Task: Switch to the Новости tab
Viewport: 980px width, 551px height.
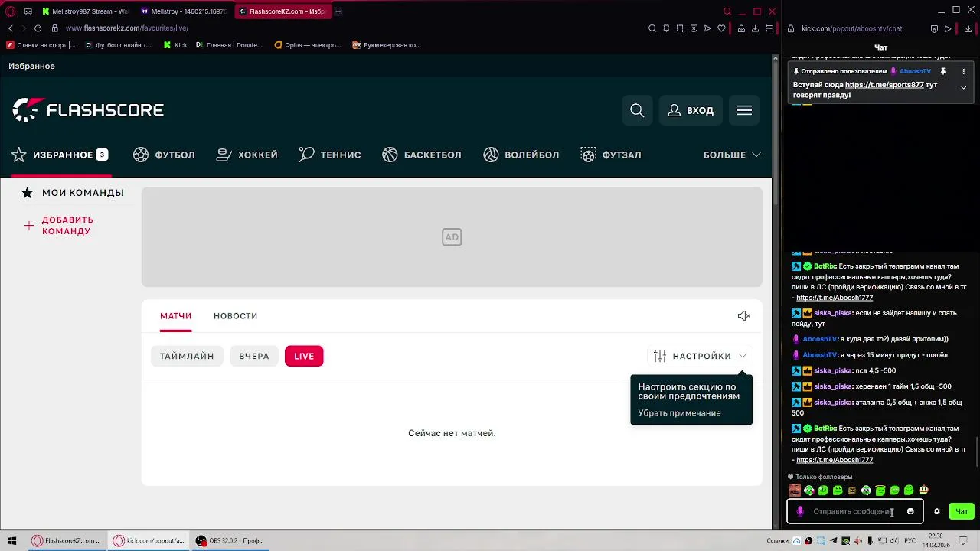Action: pos(236,316)
